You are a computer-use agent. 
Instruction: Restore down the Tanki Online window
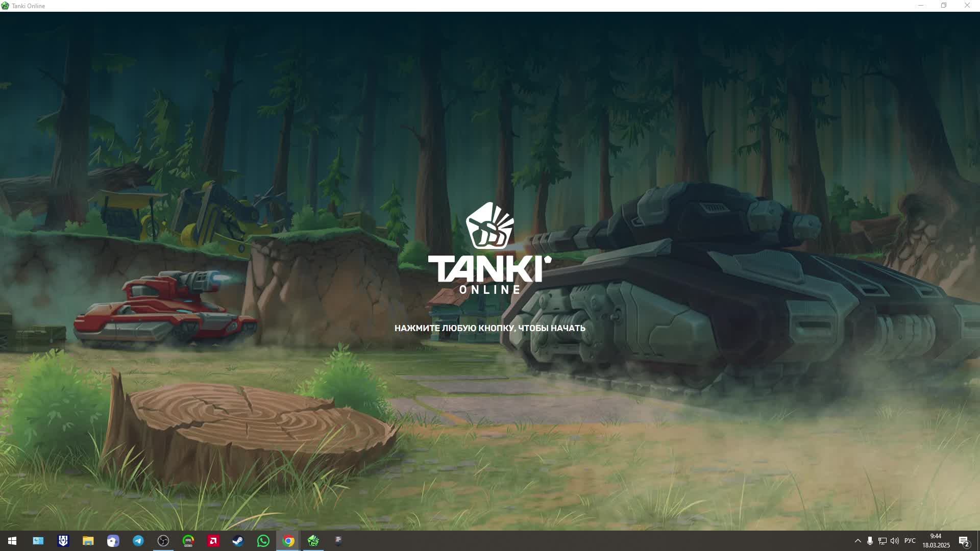tap(944, 6)
